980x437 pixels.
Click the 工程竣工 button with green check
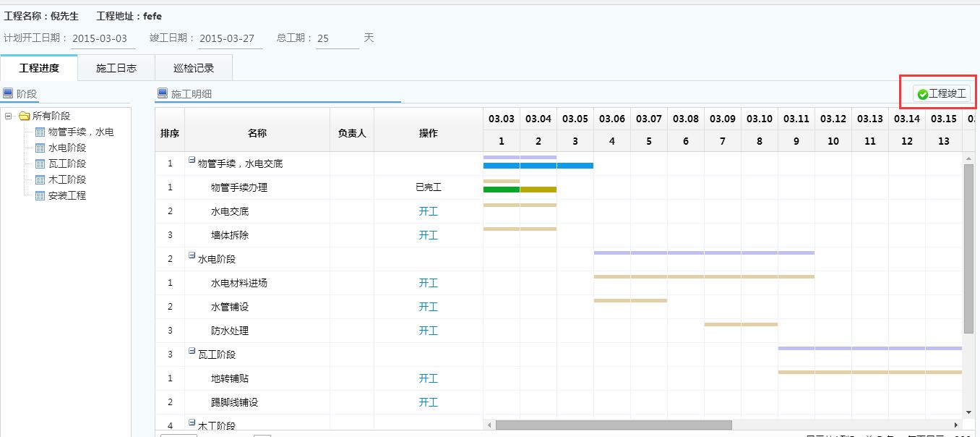[942, 93]
